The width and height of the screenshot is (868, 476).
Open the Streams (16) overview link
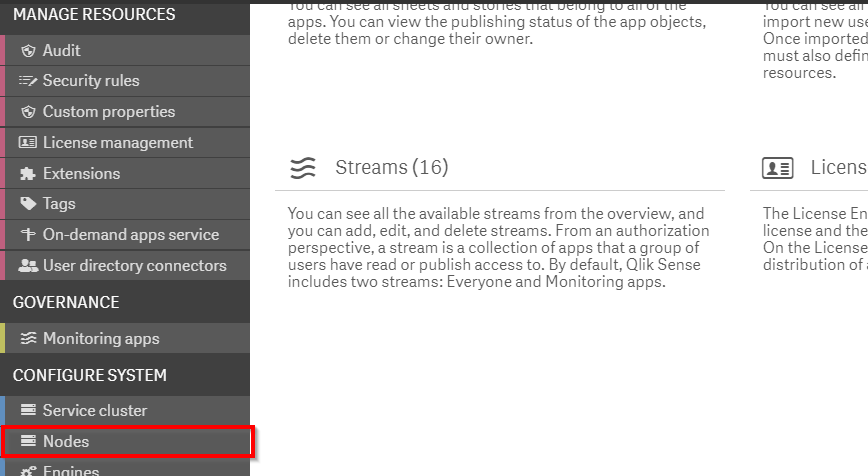(392, 167)
